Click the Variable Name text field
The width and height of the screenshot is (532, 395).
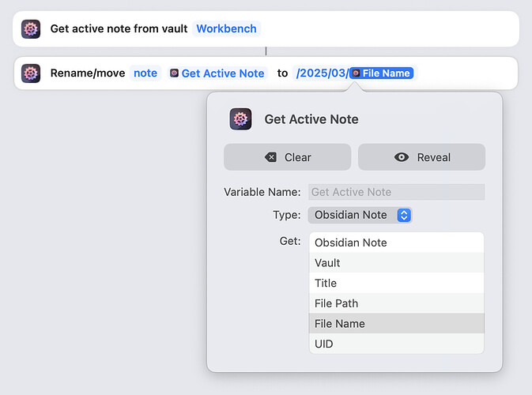(396, 192)
